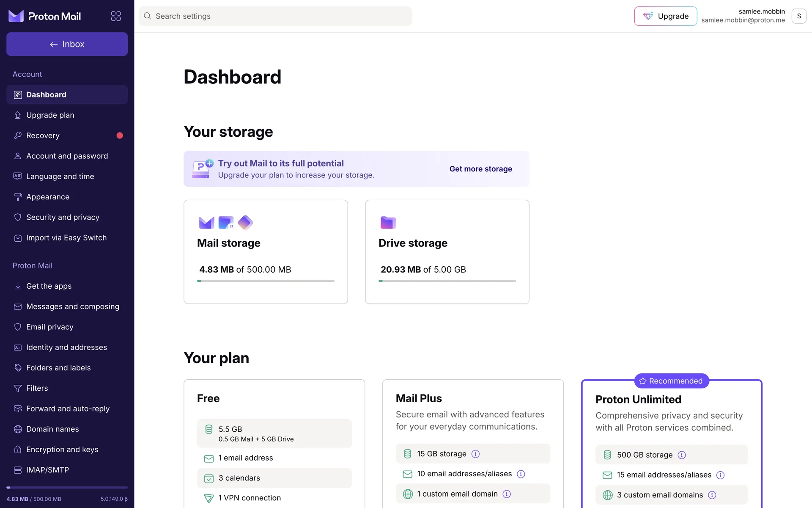Navigate to Encryption and keys
The width and height of the screenshot is (812, 508).
62,450
